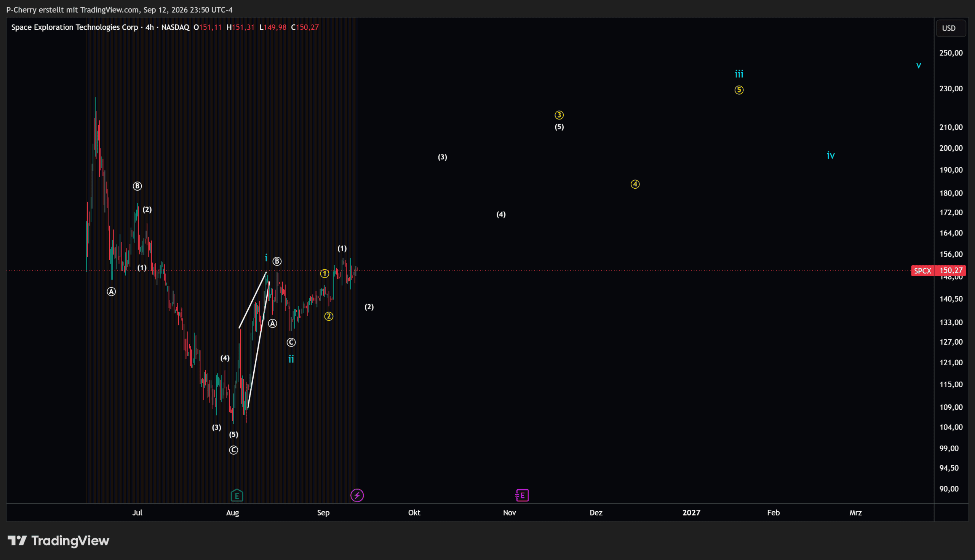The height and width of the screenshot is (560, 975).
Task: Click the Okt label on time axis
Action: tap(414, 513)
